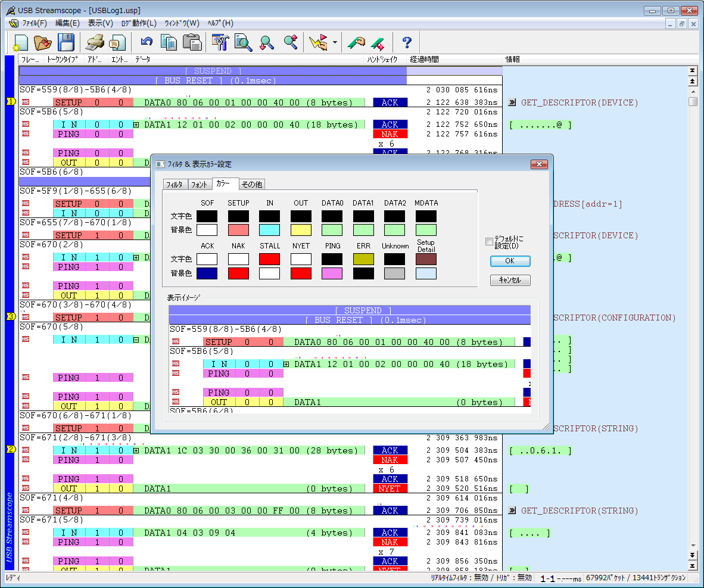The width and height of the screenshot is (704, 588).
Task: Open the ログ動作(L) menu
Action: (139, 23)
